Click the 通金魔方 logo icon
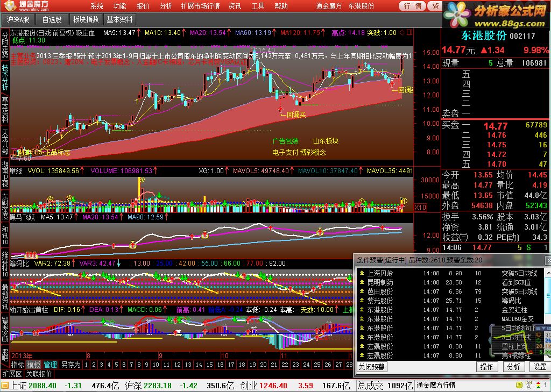The width and height of the screenshot is (551, 392). (x=11, y=5)
